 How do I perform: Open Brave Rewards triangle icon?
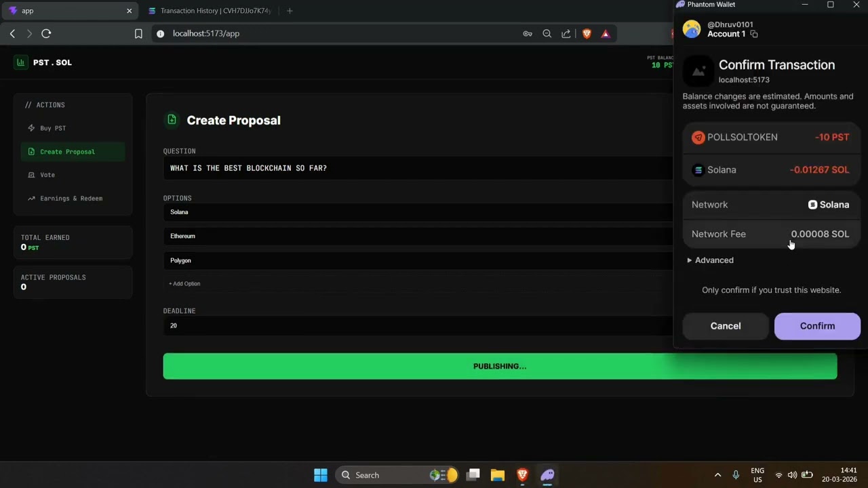[606, 33]
